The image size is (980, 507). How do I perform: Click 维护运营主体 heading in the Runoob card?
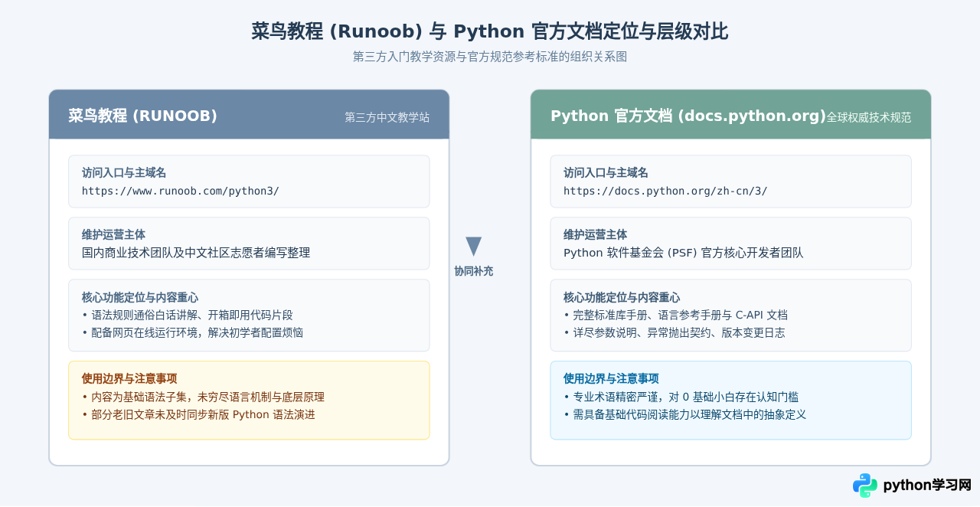pos(113,235)
